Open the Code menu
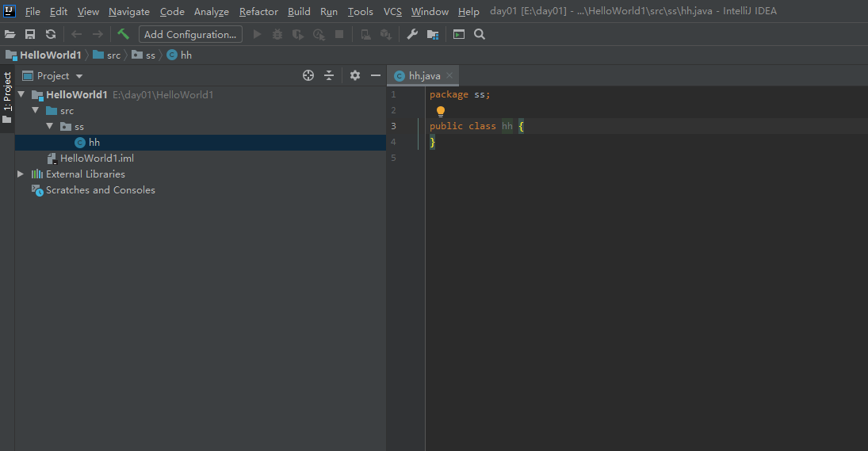Screen dimensions: 868x451 (172, 12)
